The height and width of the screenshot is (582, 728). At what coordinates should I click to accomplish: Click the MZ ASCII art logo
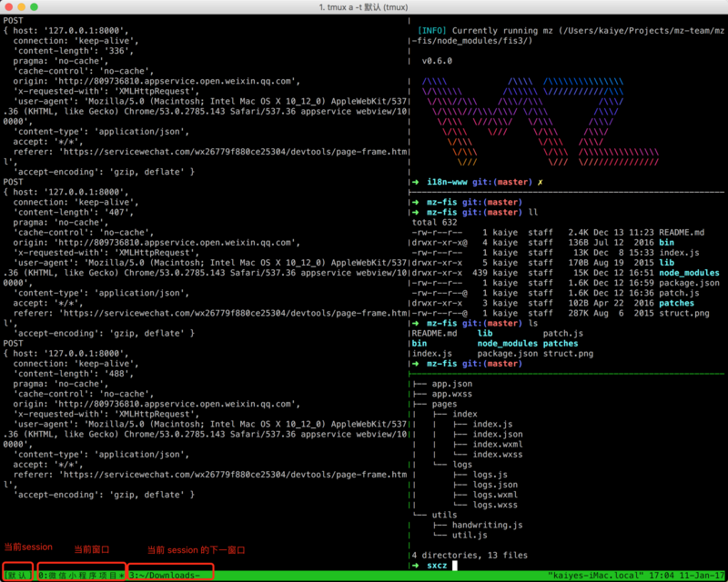540,122
